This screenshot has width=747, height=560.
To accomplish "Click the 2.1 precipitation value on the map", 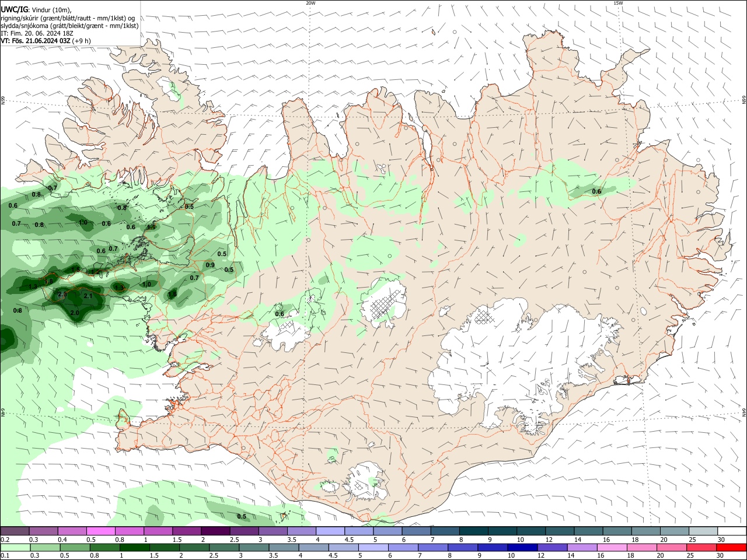I will point(88,296).
